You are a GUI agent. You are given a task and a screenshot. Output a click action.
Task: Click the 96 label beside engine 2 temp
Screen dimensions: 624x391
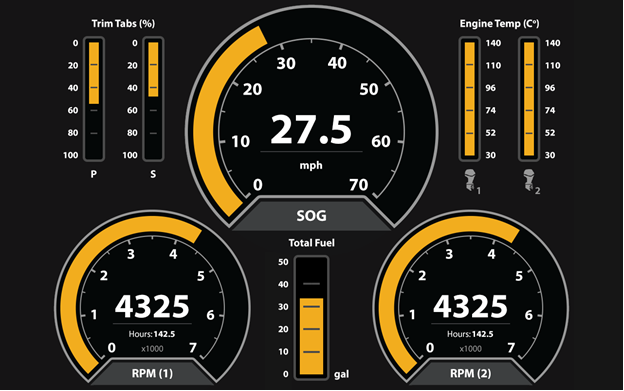pyautogui.click(x=550, y=88)
